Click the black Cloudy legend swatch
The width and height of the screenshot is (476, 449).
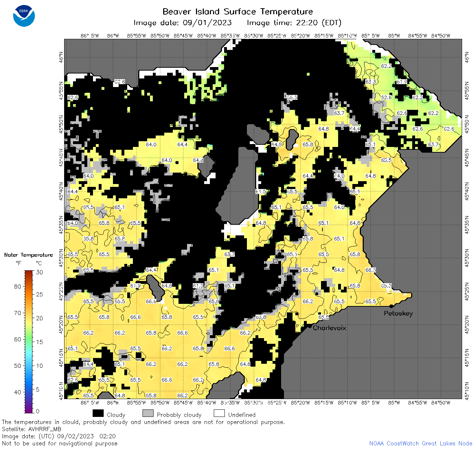coord(98,413)
